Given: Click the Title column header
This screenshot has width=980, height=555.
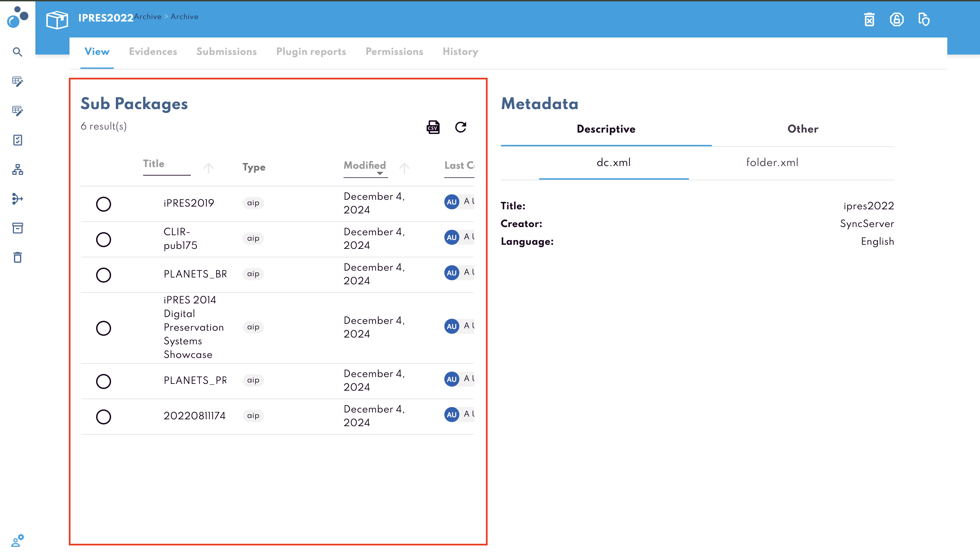Looking at the screenshot, I should pos(154,164).
